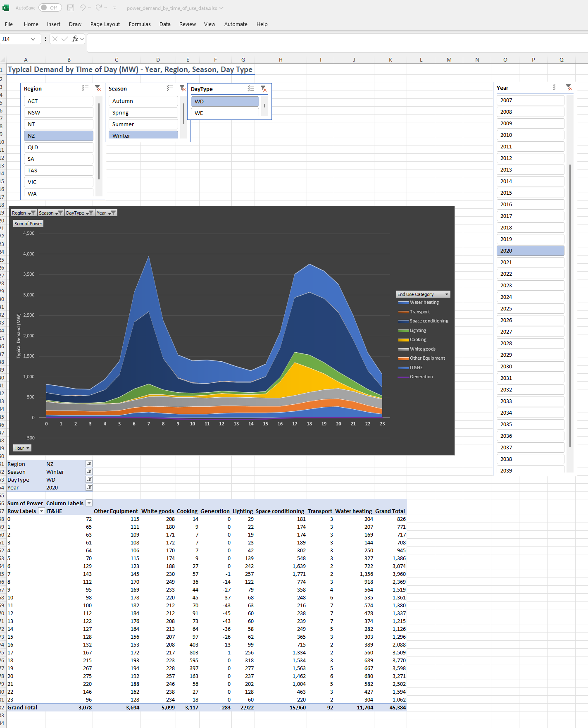The width and height of the screenshot is (588, 728).
Task: Clear filter on Region slicer
Action: click(98, 88)
